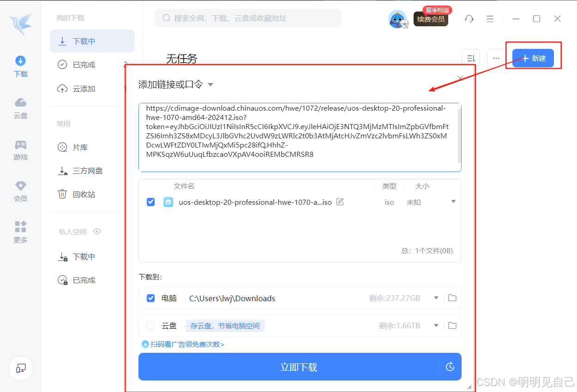Screen dimensions: 577x392
Task: Open the 云盘 cloud drive section
Action: click(x=21, y=108)
